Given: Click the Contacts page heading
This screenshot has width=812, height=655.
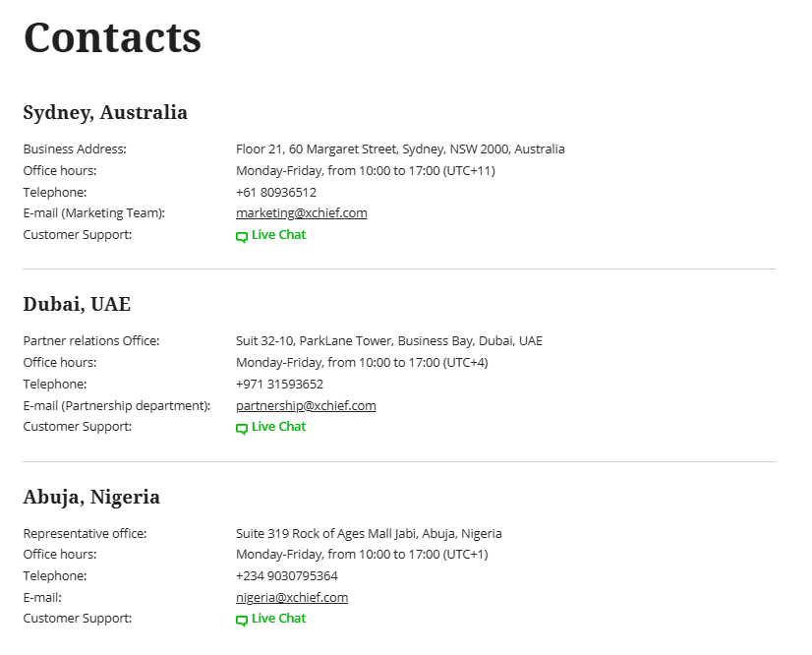Looking at the screenshot, I should [x=112, y=37].
